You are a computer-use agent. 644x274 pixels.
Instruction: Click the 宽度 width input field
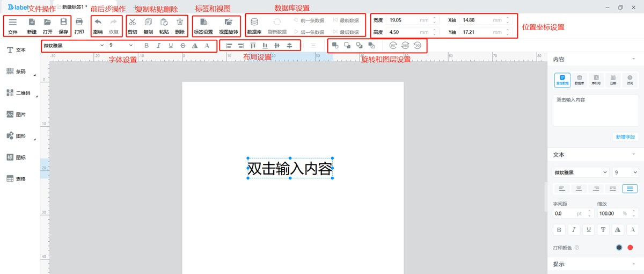click(x=409, y=20)
